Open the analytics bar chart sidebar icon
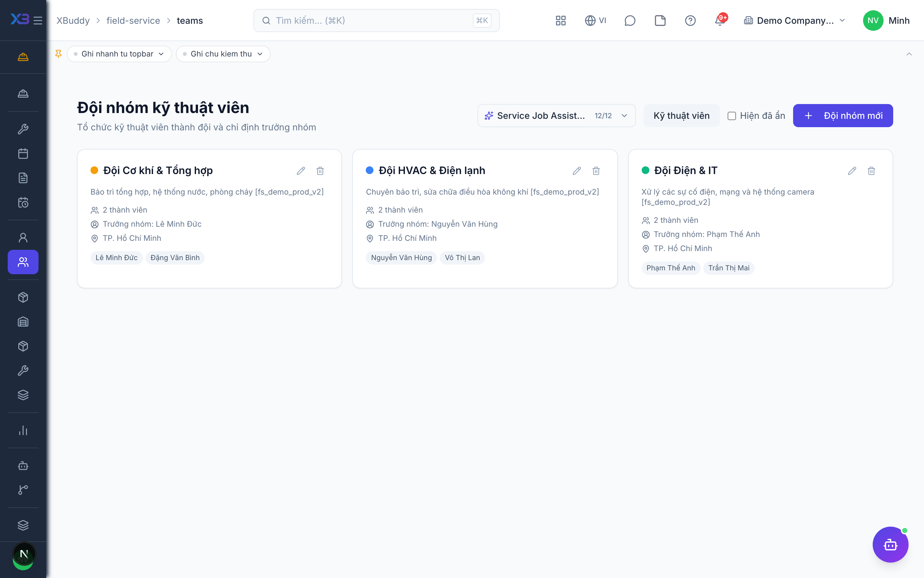924x578 pixels. click(x=23, y=430)
